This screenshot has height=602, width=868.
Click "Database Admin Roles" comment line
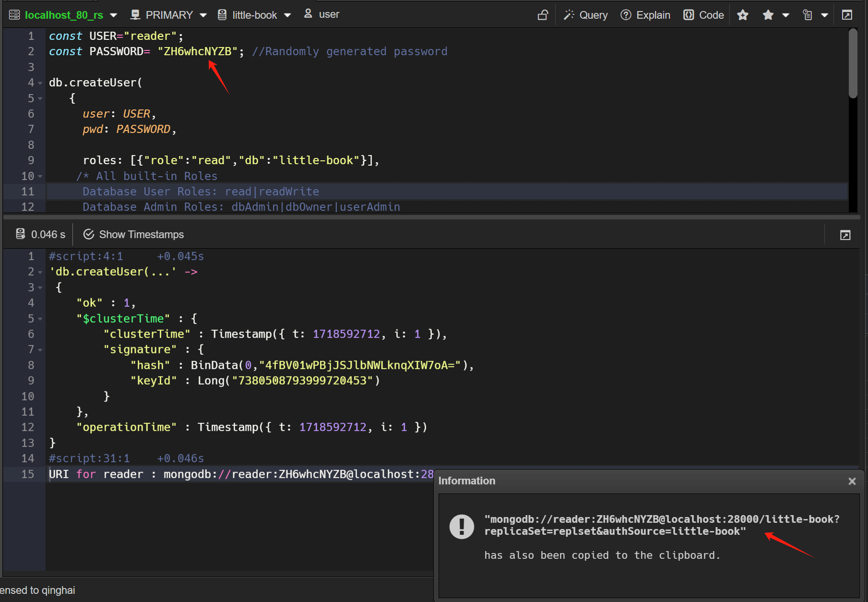(241, 207)
